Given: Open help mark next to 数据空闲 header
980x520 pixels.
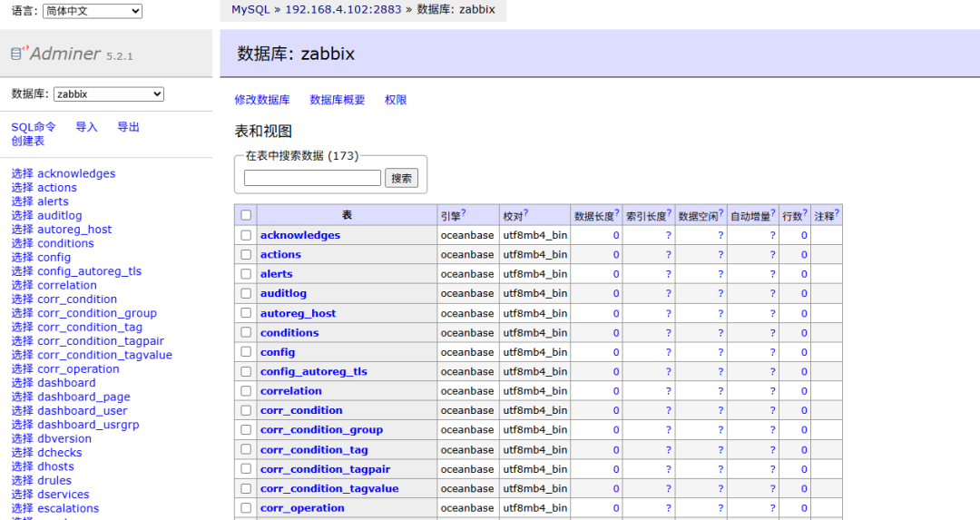Looking at the screenshot, I should (721, 212).
